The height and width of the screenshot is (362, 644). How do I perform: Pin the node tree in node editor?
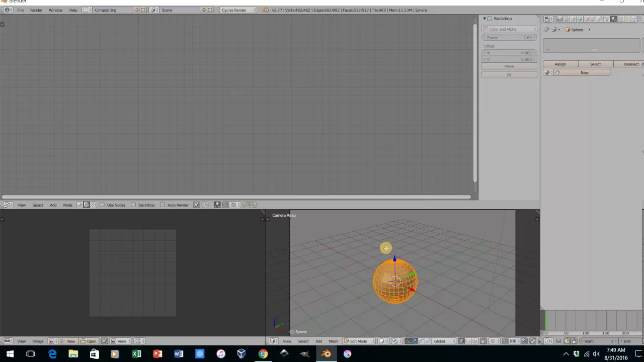(x=197, y=205)
